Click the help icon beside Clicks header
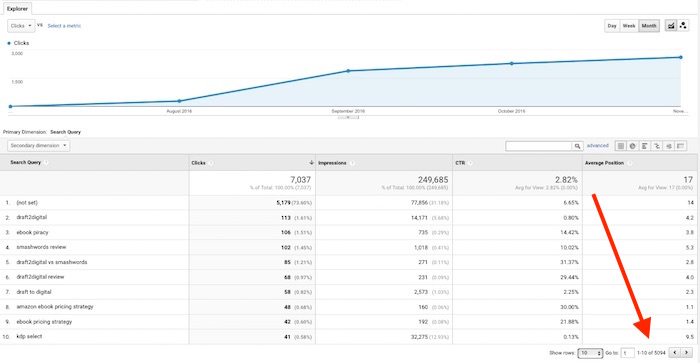 pos(211,163)
